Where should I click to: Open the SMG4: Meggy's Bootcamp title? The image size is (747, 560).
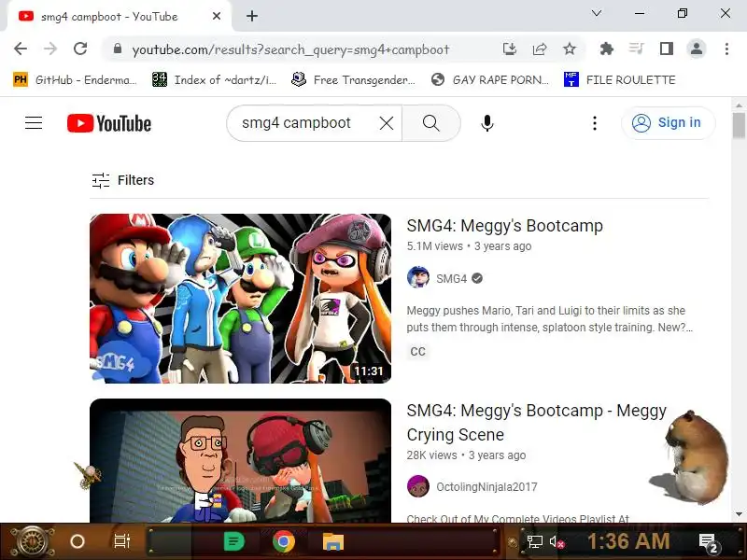click(505, 226)
